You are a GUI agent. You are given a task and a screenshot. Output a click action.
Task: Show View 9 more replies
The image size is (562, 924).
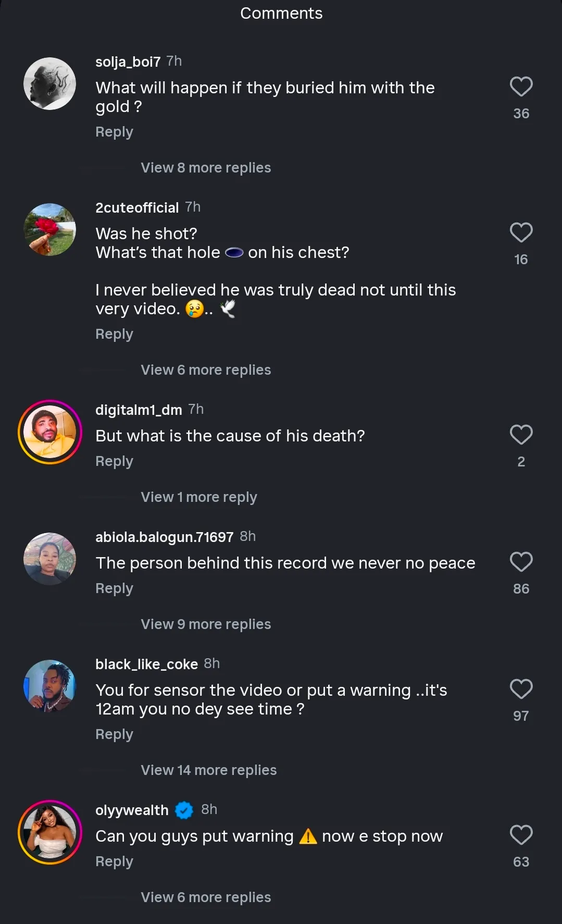206,624
